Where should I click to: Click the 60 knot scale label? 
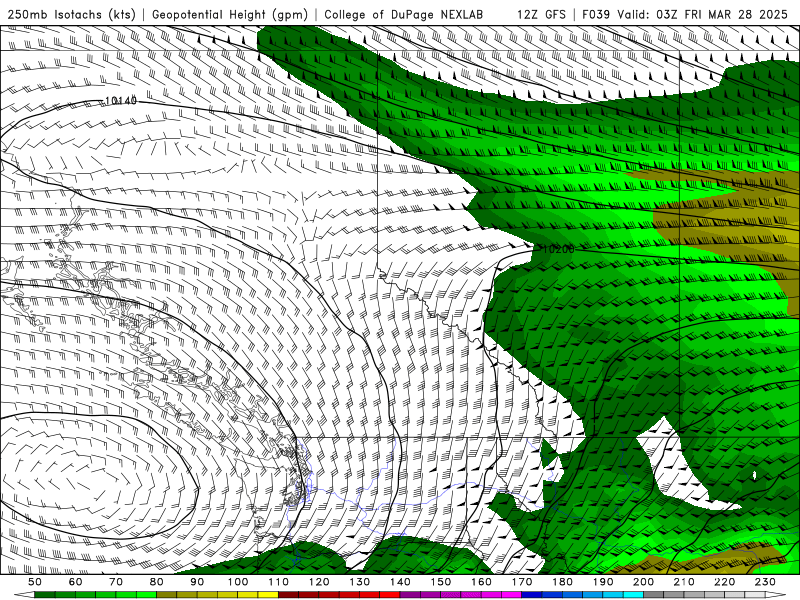click(76, 582)
